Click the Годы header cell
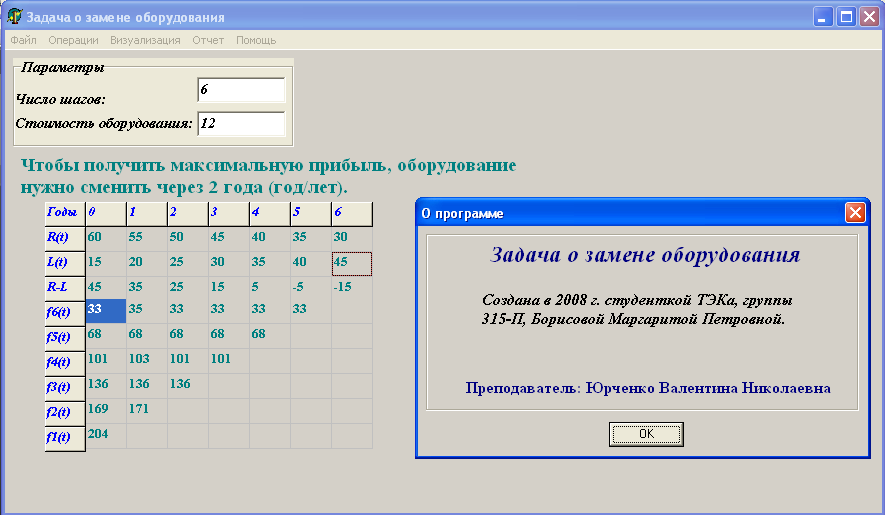Viewport: 885px width, 515px height. (65, 213)
